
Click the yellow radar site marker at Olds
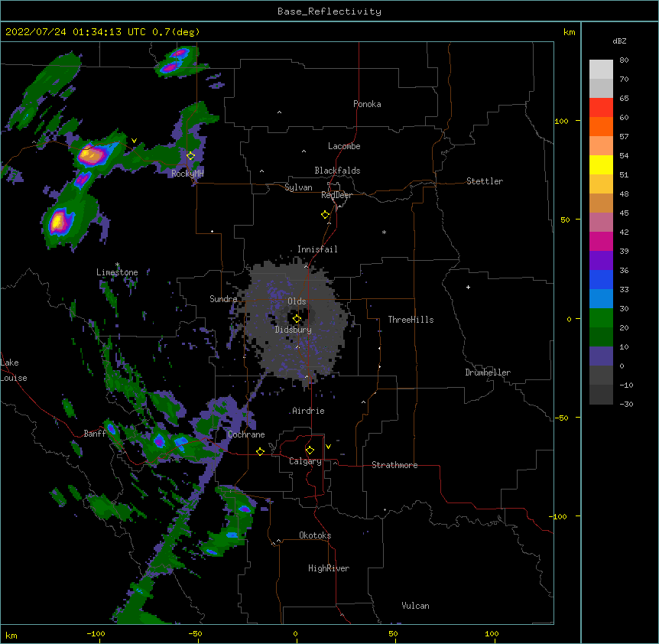297,319
